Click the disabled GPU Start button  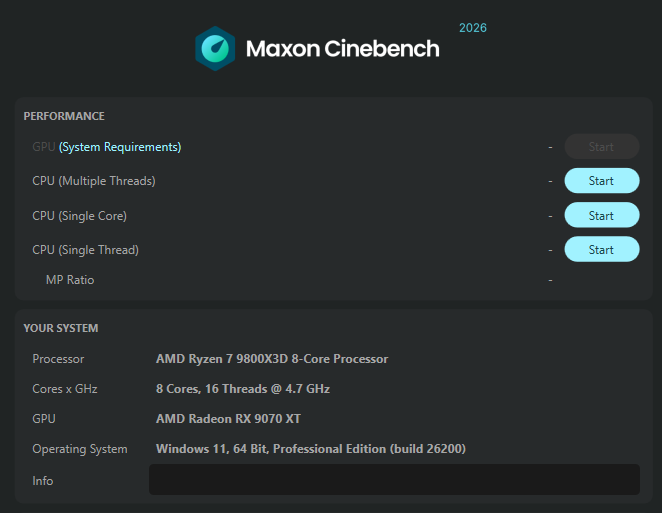tap(602, 147)
